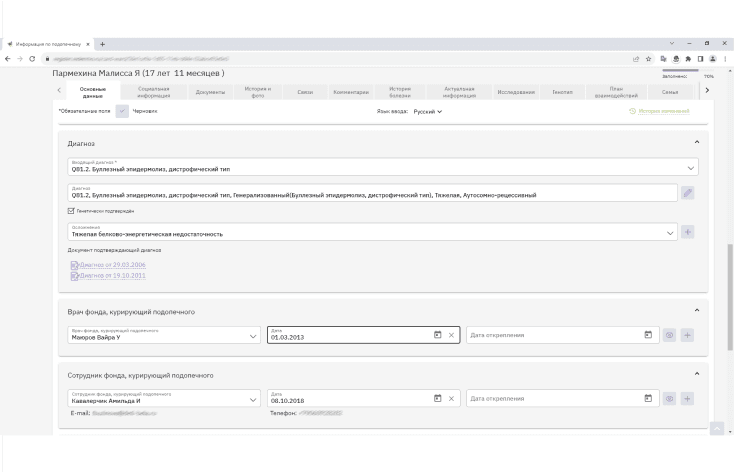Open the browser tab search chevron
Screen dimensions: 735x473
tap(672, 43)
